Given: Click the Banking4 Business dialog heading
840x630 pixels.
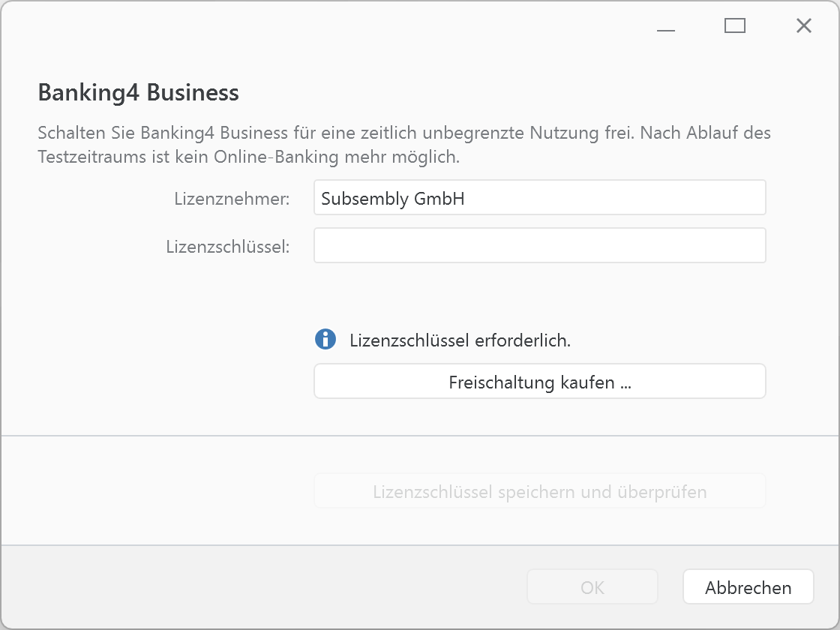Looking at the screenshot, I should 138,92.
